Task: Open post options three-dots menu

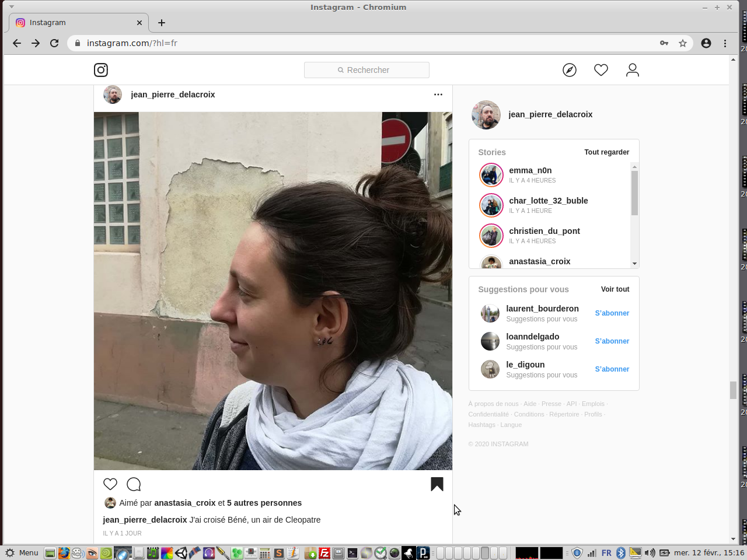Action: (x=438, y=94)
